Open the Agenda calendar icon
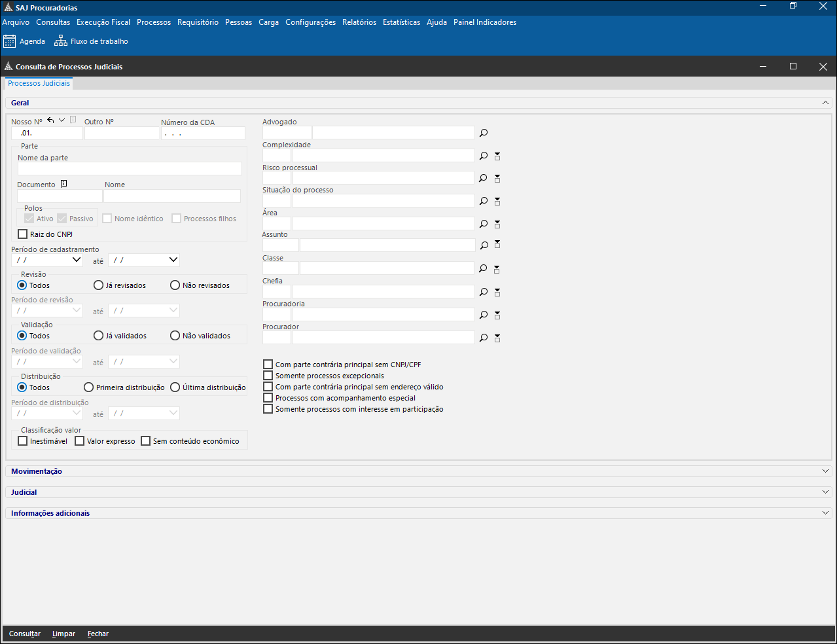 click(9, 41)
